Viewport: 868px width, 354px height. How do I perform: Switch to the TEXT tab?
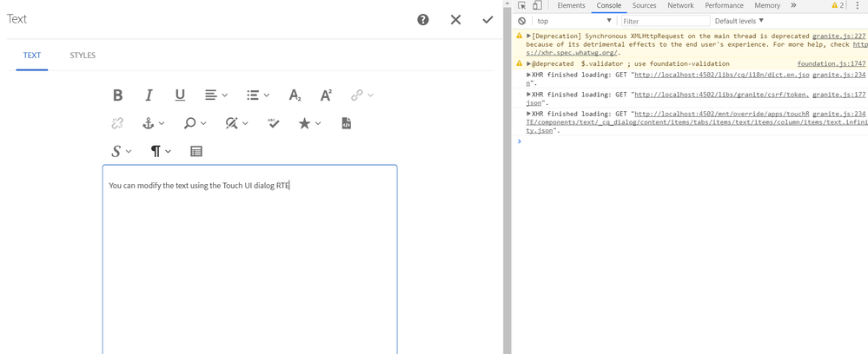[x=32, y=56]
